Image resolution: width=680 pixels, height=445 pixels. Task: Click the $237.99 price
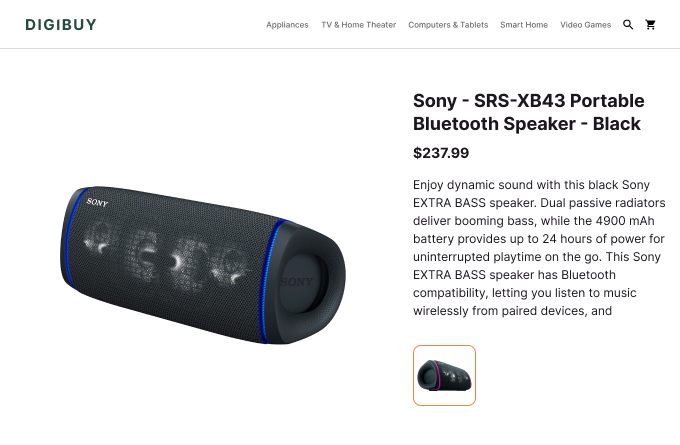tap(441, 153)
